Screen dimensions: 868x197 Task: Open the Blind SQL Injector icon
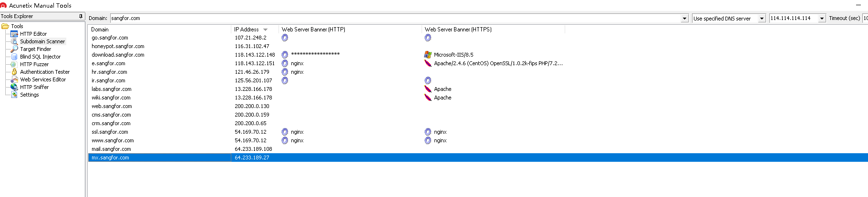pyautogui.click(x=14, y=57)
